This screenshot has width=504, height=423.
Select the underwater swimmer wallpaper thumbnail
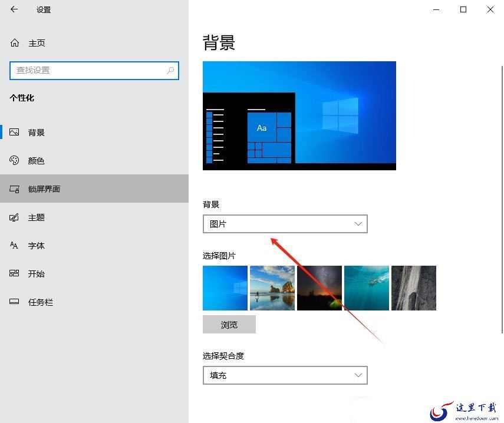click(367, 287)
